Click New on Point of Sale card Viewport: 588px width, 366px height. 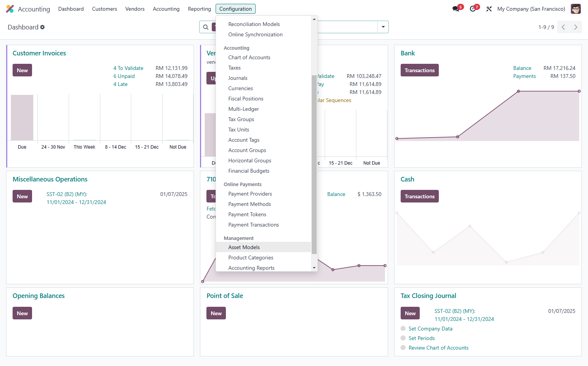[216, 313]
